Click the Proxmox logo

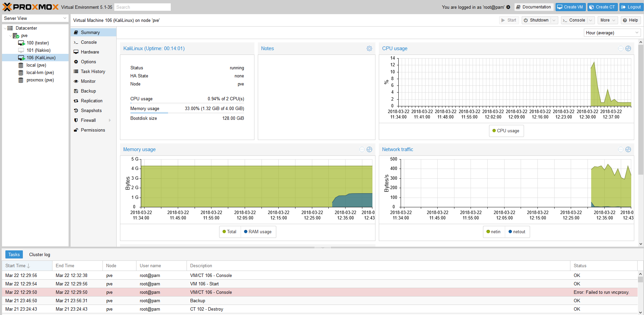pos(31,7)
